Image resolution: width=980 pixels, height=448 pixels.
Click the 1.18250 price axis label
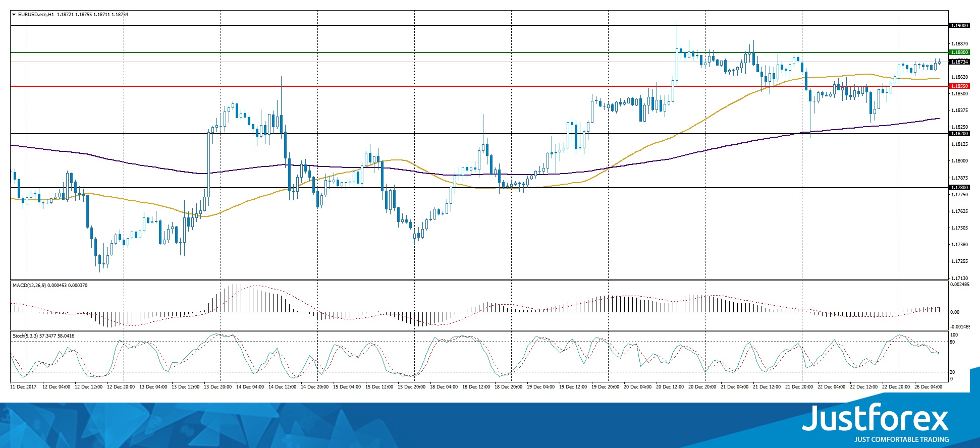[959, 127]
